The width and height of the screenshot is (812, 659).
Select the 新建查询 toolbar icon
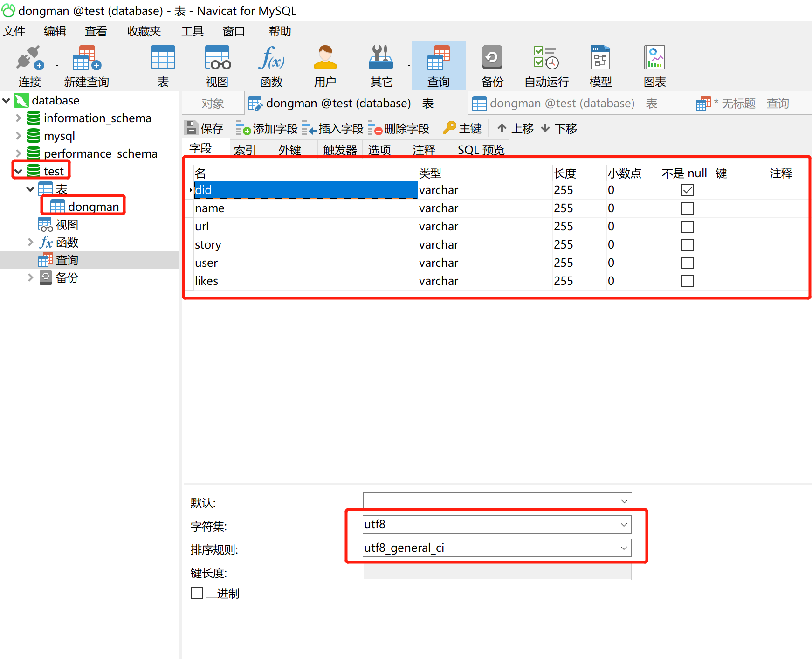coord(86,65)
